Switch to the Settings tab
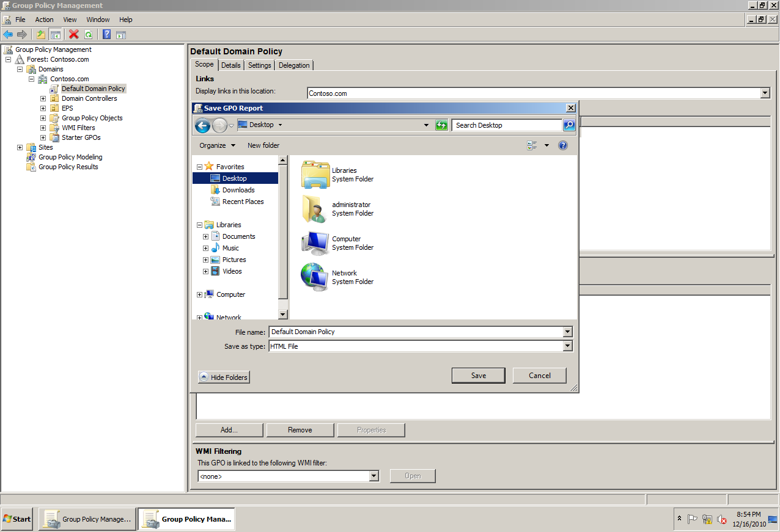Screen dimensions: 780x532 (x=259, y=65)
